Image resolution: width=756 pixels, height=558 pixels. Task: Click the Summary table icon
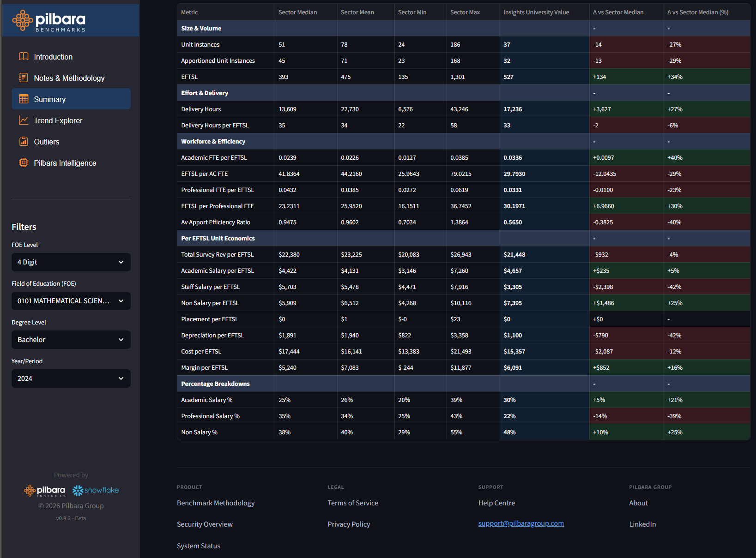pyautogui.click(x=24, y=99)
